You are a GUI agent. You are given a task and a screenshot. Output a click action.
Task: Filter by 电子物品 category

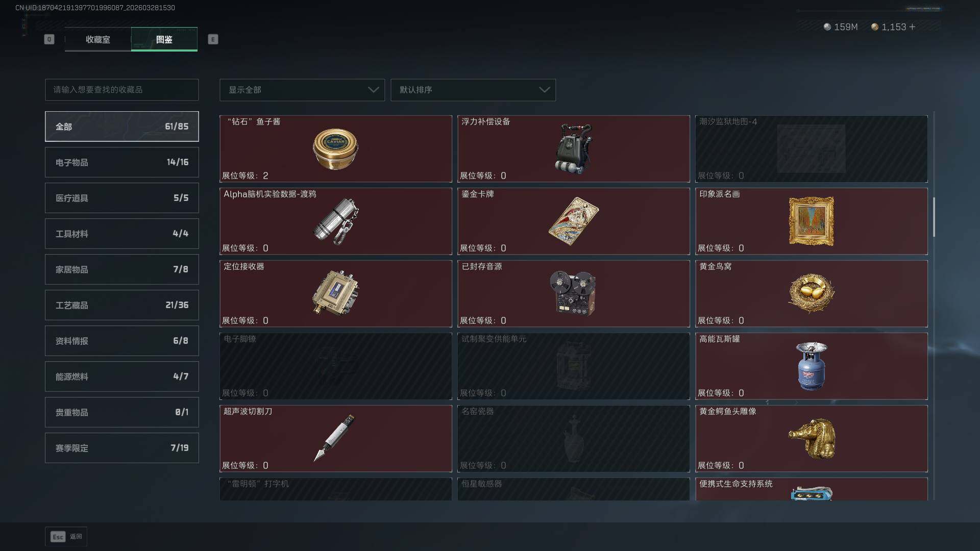[x=122, y=162]
